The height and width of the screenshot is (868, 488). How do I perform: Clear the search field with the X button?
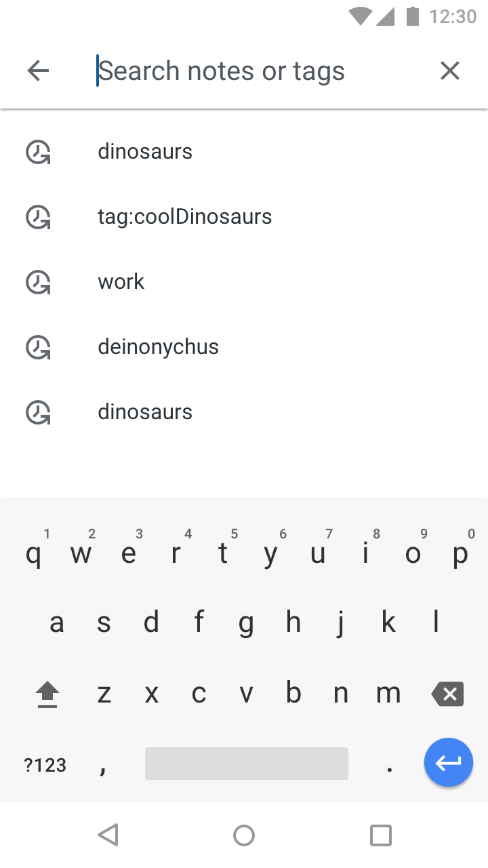tap(450, 70)
